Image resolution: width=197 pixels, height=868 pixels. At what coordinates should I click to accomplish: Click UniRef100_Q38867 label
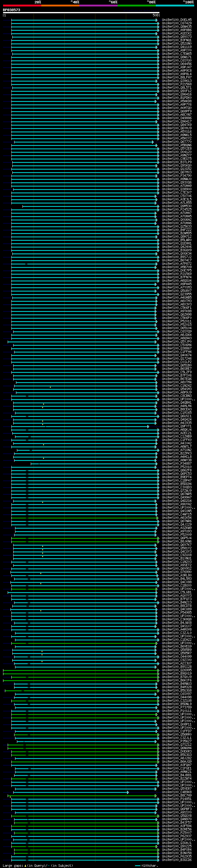[177, 348]
